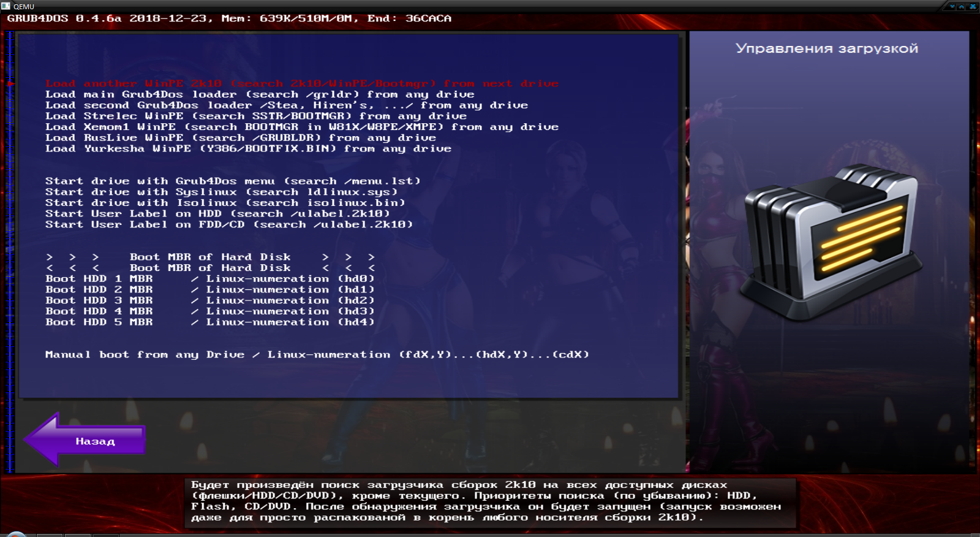The image size is (980, 537).
Task: Select Load Strelec WinPE entry
Action: click(x=256, y=116)
